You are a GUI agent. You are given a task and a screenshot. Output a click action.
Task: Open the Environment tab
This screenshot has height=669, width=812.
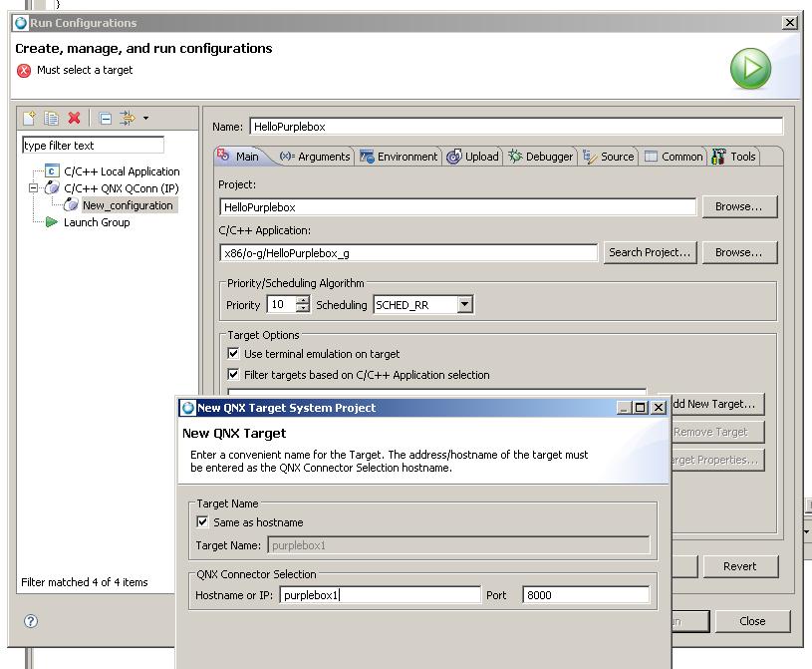pyautogui.click(x=399, y=157)
